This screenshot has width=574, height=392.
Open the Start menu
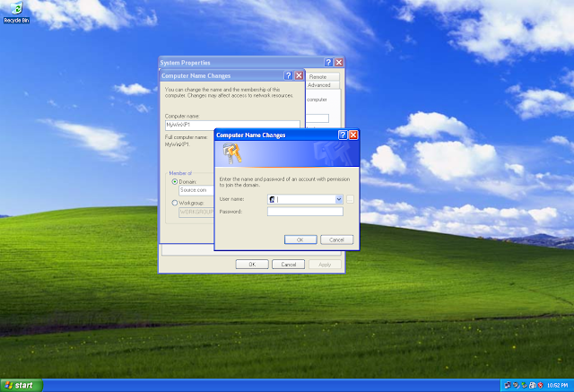click(22, 386)
